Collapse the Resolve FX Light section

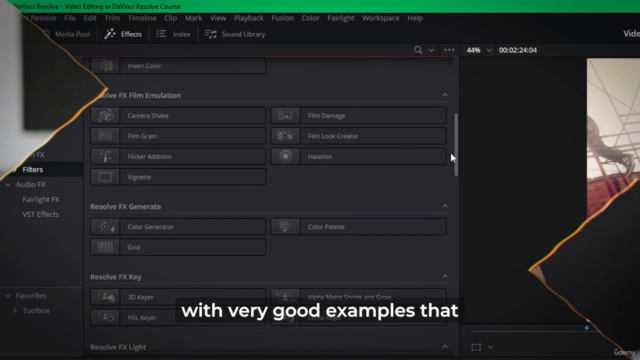[x=445, y=347]
